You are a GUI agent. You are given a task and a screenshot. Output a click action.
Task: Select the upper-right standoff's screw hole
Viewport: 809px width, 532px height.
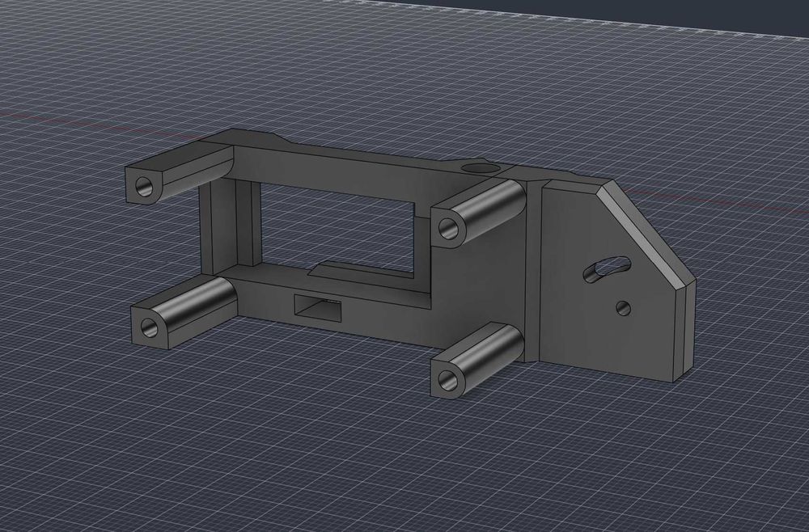click(448, 227)
